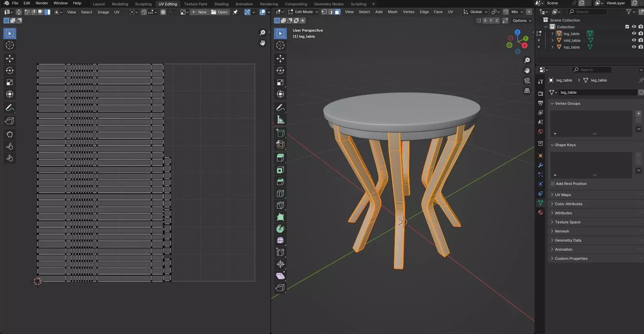This screenshot has width=644, height=334.
Task: Click the zoom icon in 3D viewport
Action: click(x=527, y=60)
